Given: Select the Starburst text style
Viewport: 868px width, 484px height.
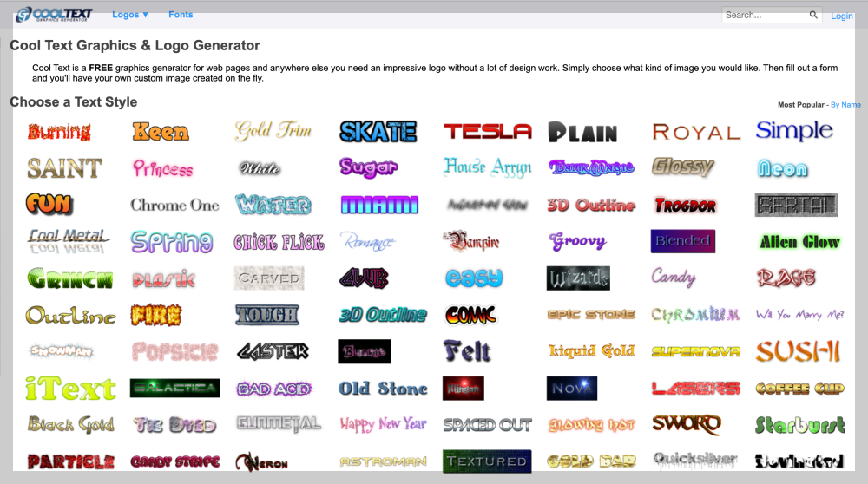Looking at the screenshot, I should (800, 425).
